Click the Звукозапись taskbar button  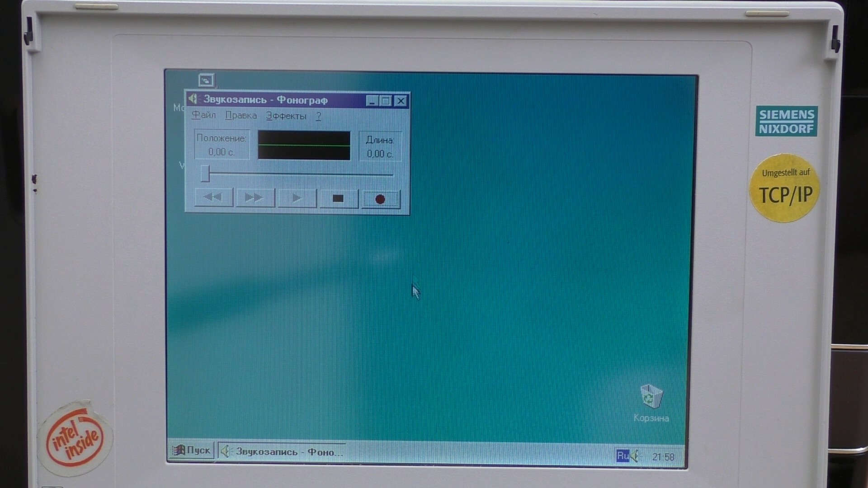point(282,451)
